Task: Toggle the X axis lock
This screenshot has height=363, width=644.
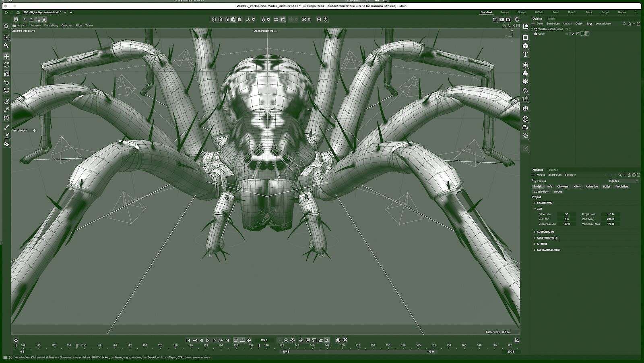Action: coord(25,19)
